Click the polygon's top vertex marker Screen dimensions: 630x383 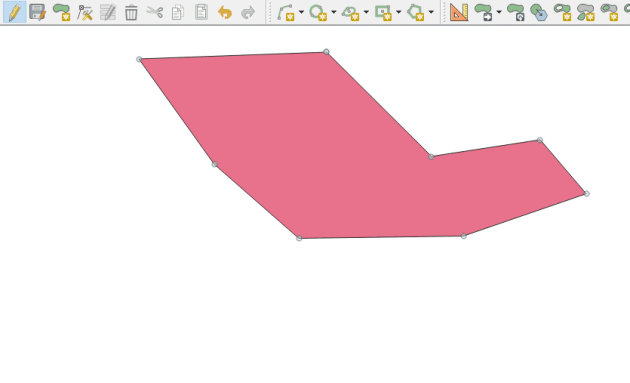point(326,52)
